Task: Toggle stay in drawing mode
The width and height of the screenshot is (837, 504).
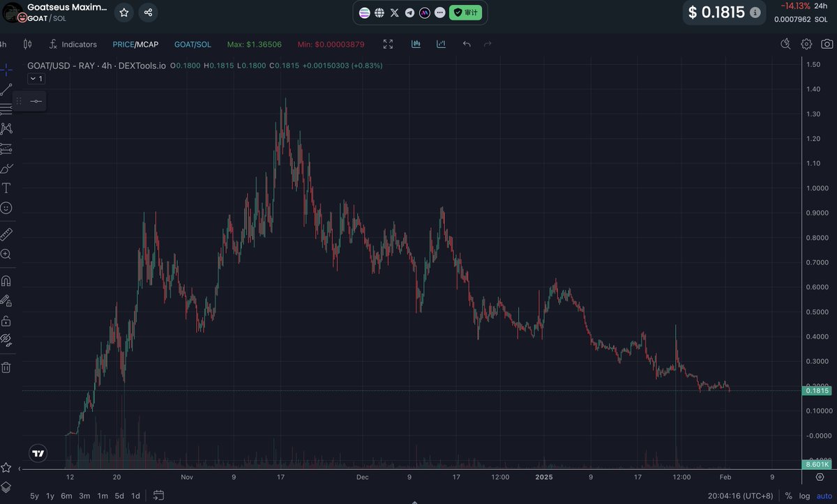Action: [6, 301]
